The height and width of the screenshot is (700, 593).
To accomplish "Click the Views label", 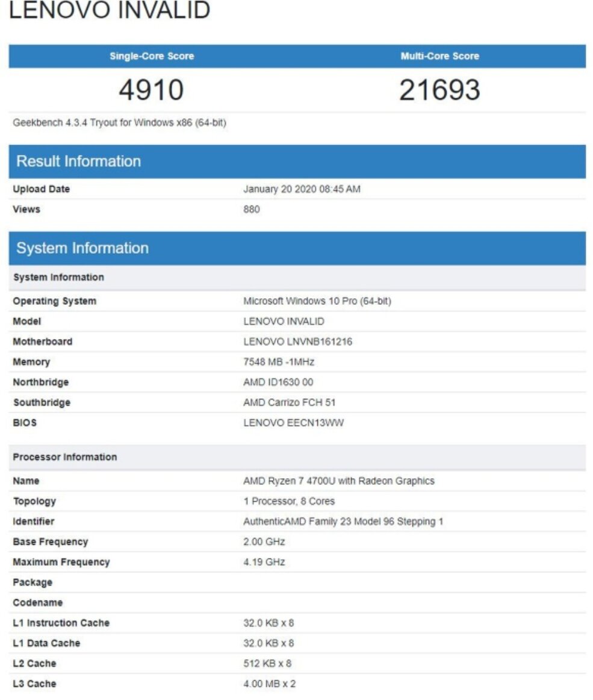I will [26, 210].
